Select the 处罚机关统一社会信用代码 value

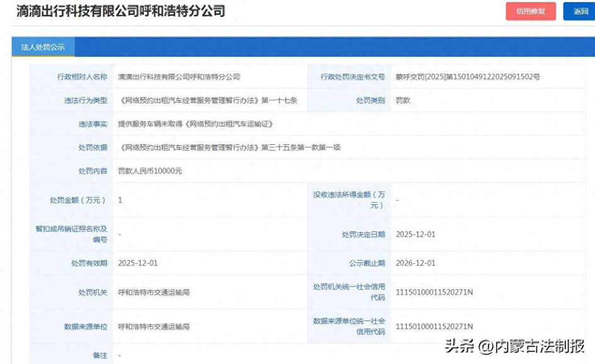tap(434, 292)
